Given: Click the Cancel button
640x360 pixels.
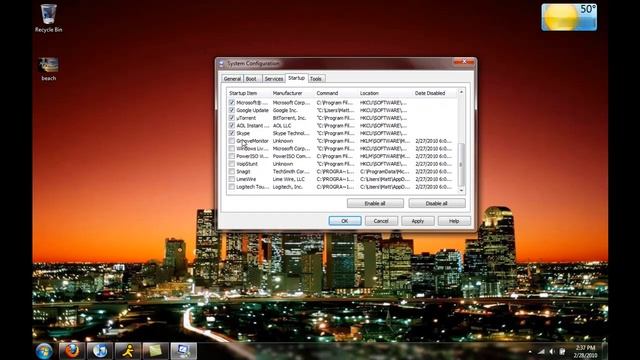Looking at the screenshot, I should pos(381,221).
